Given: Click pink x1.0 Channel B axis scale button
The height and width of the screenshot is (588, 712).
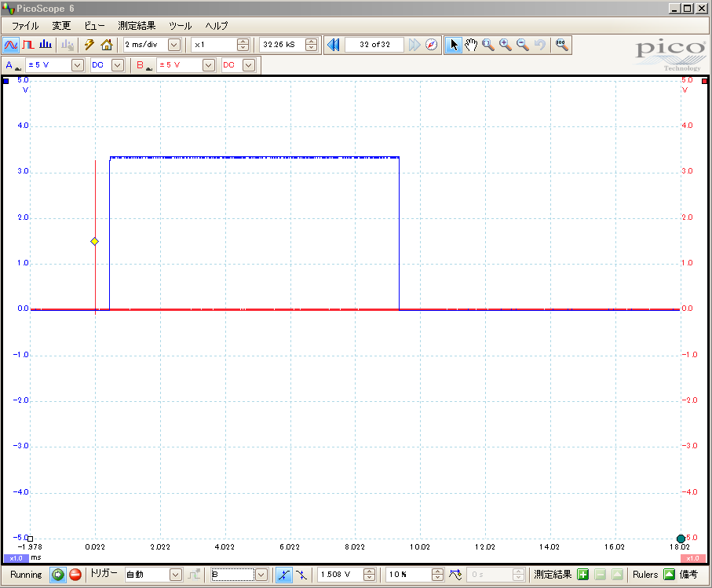Looking at the screenshot, I should [x=693, y=558].
